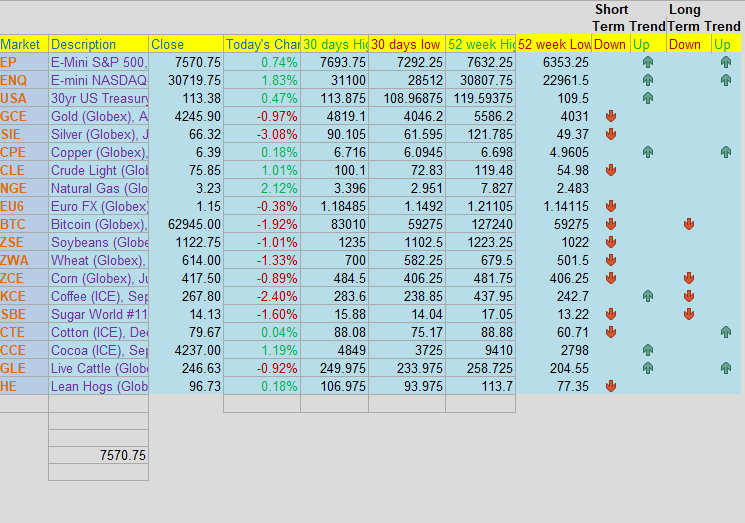Click 52 week high value 9410
745x523 pixels.
pyautogui.click(x=480, y=350)
